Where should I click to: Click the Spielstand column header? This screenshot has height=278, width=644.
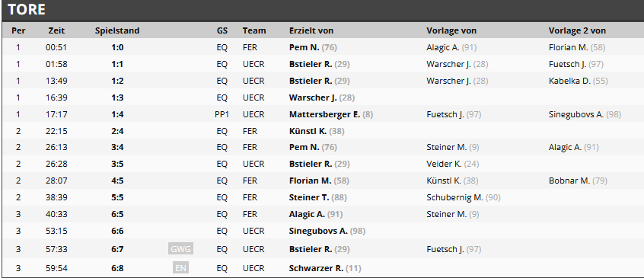coord(117,30)
